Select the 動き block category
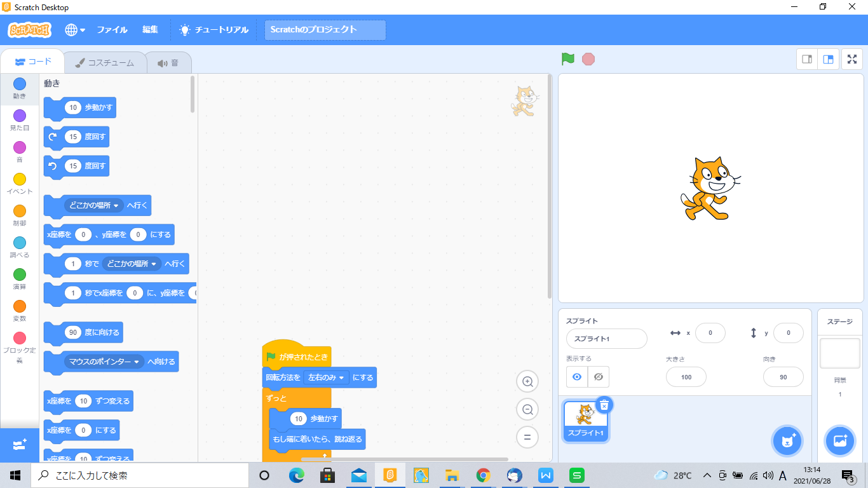The height and width of the screenshot is (488, 868). [20, 88]
